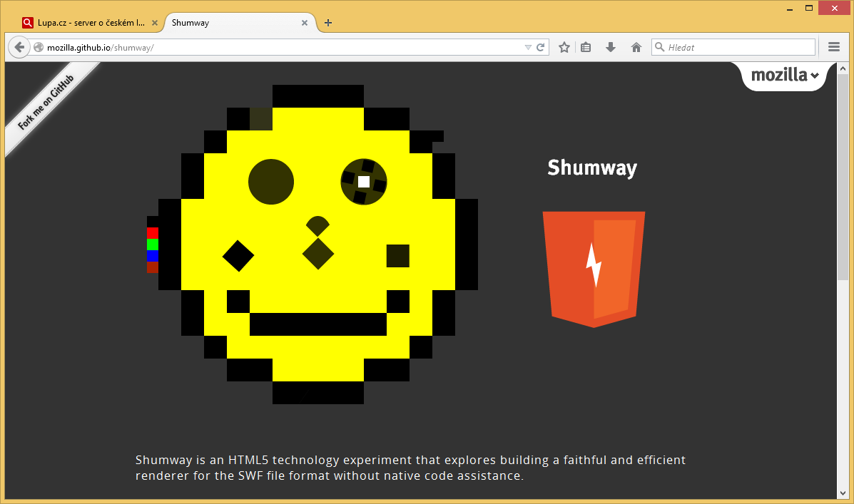854x504 pixels.
Task: Open the bookmarks list icon
Action: coord(586,48)
